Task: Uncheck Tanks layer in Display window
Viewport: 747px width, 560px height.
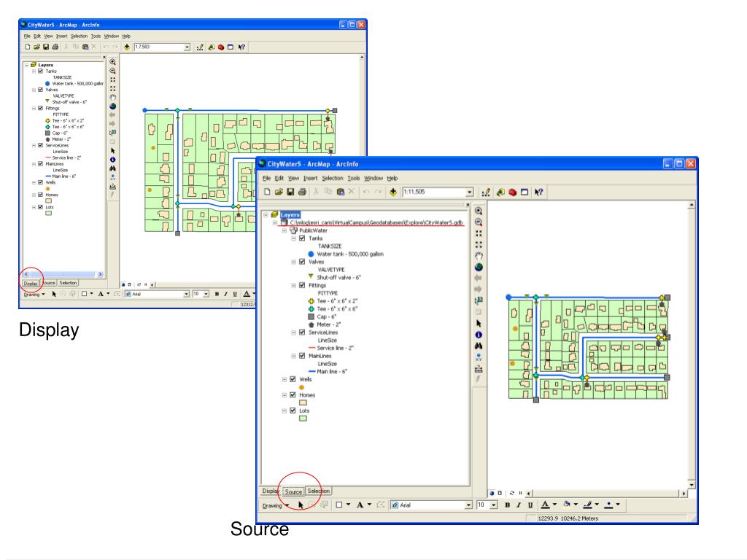Action: (41, 71)
